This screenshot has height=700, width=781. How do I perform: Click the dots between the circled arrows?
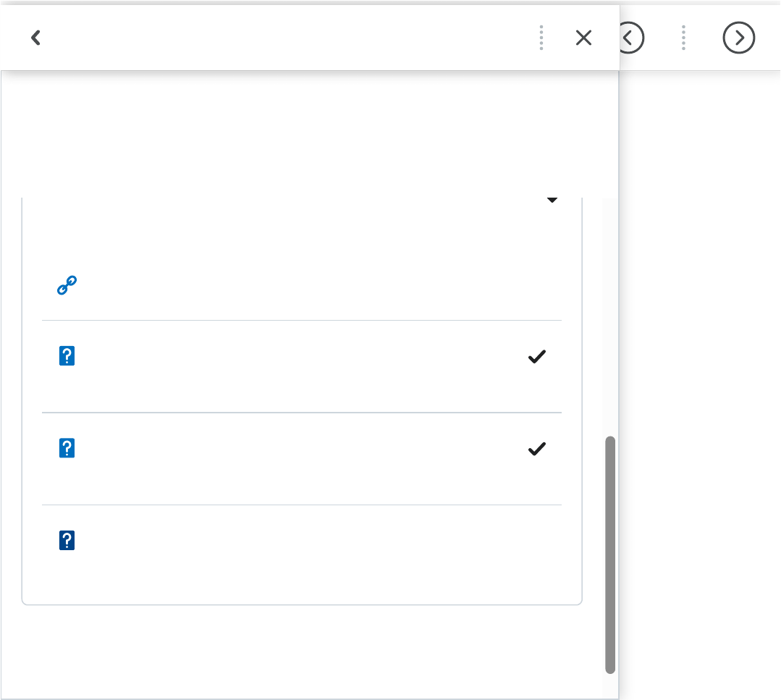point(683,38)
